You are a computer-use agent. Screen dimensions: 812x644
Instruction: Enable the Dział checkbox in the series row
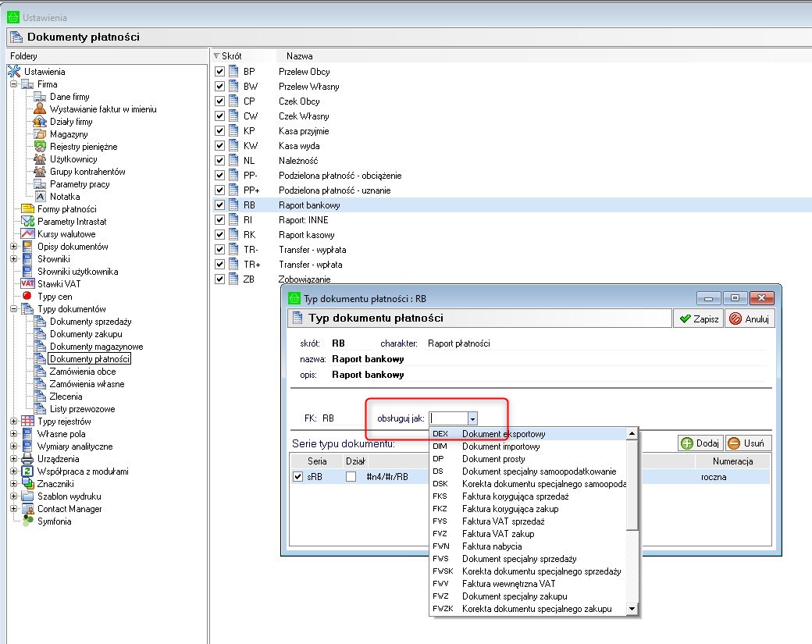click(x=351, y=477)
